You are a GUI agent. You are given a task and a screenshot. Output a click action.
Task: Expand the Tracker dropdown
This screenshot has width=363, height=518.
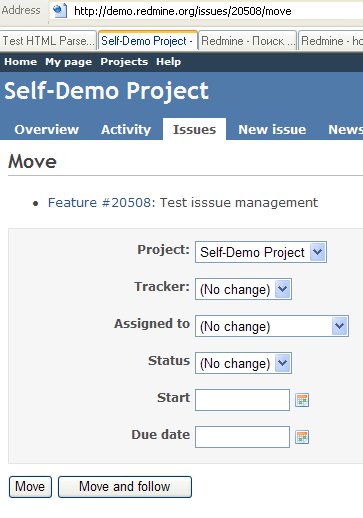243,289
